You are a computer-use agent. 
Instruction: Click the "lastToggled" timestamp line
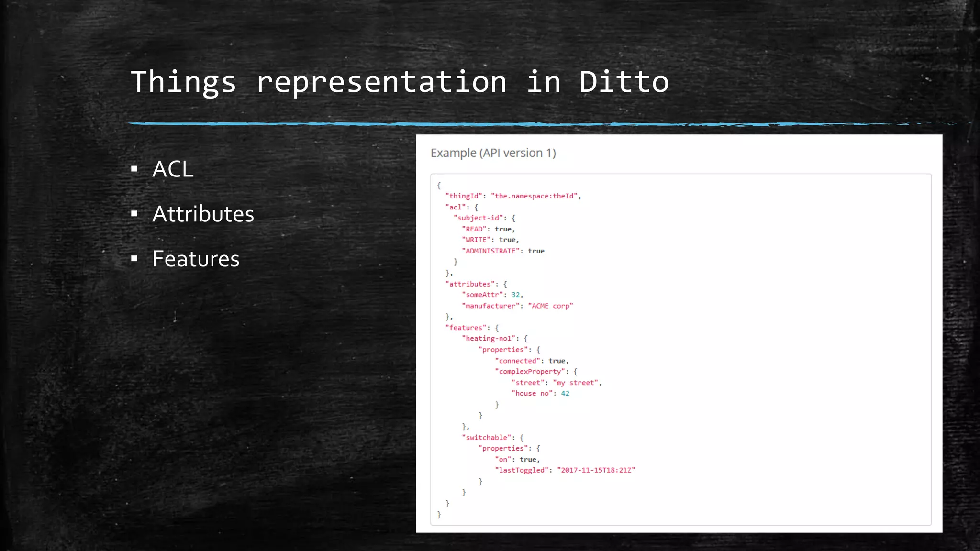565,470
